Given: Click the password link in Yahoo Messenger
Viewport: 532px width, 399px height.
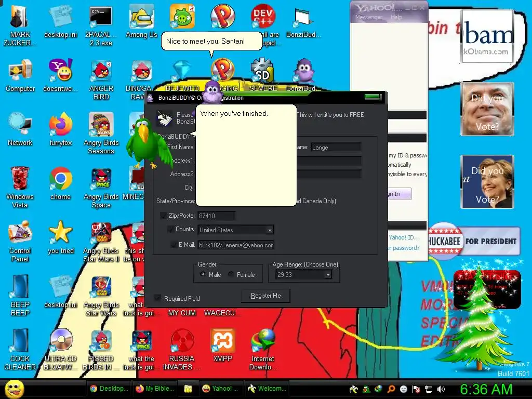Looking at the screenshot, I should pyautogui.click(x=404, y=248).
